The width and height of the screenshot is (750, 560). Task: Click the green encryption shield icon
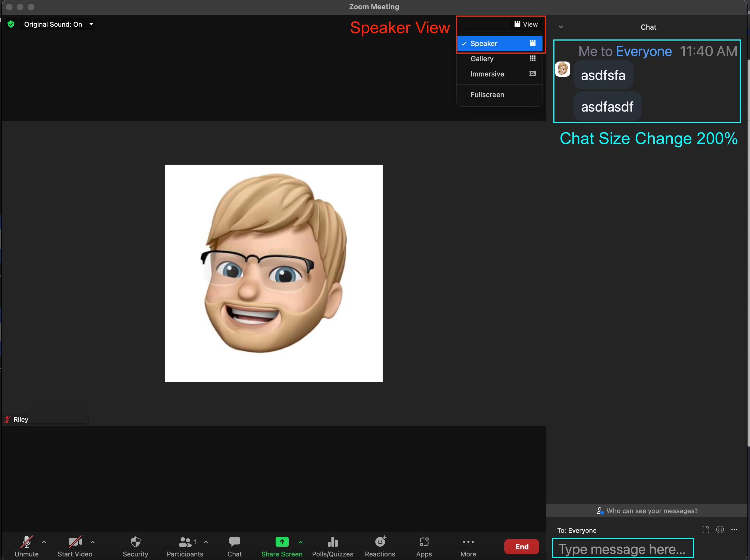[x=11, y=24]
